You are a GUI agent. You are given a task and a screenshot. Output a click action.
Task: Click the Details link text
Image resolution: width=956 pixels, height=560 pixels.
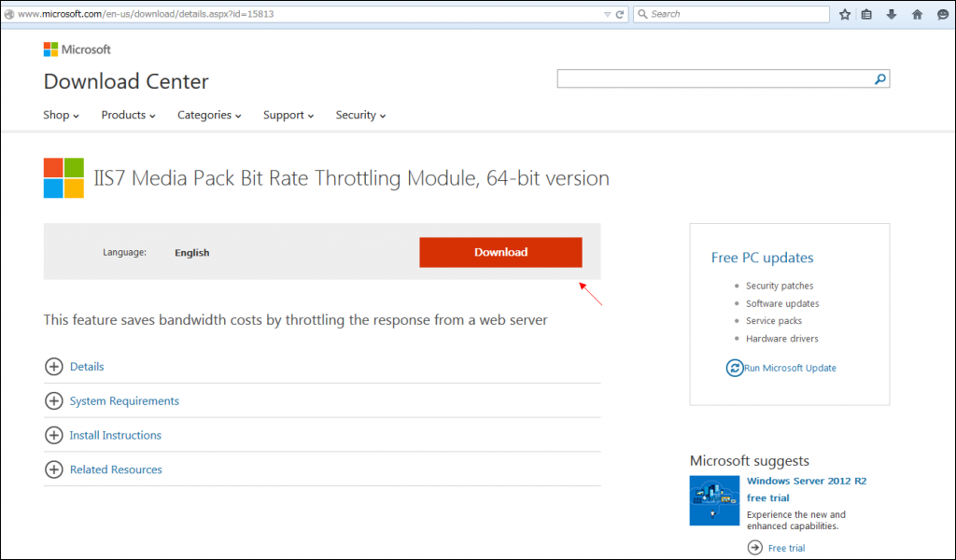tap(87, 366)
